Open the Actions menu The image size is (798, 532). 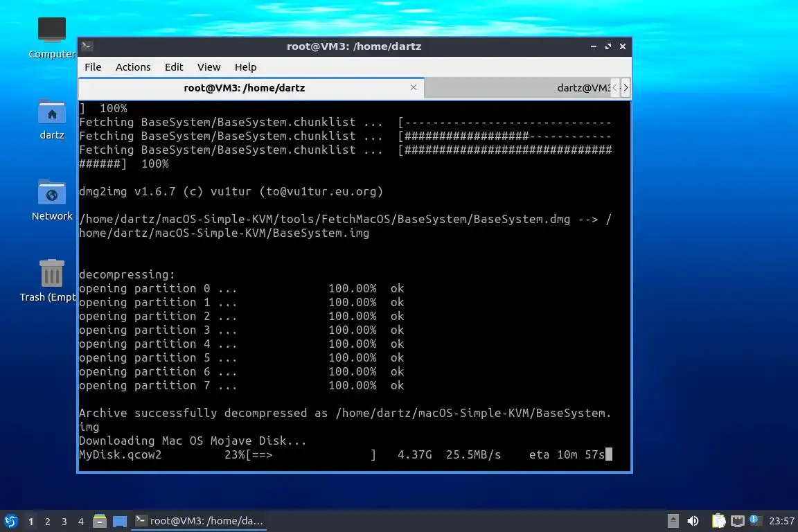(x=133, y=67)
